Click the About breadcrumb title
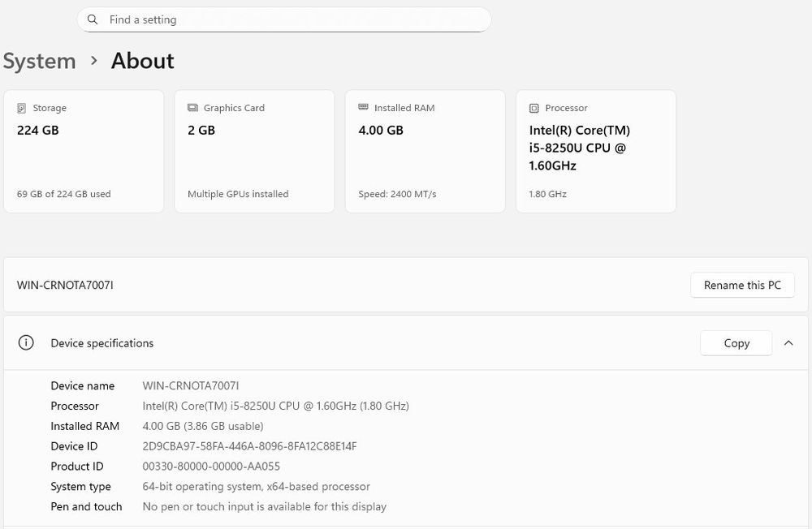Screen dimensions: 812x529 coord(142,61)
